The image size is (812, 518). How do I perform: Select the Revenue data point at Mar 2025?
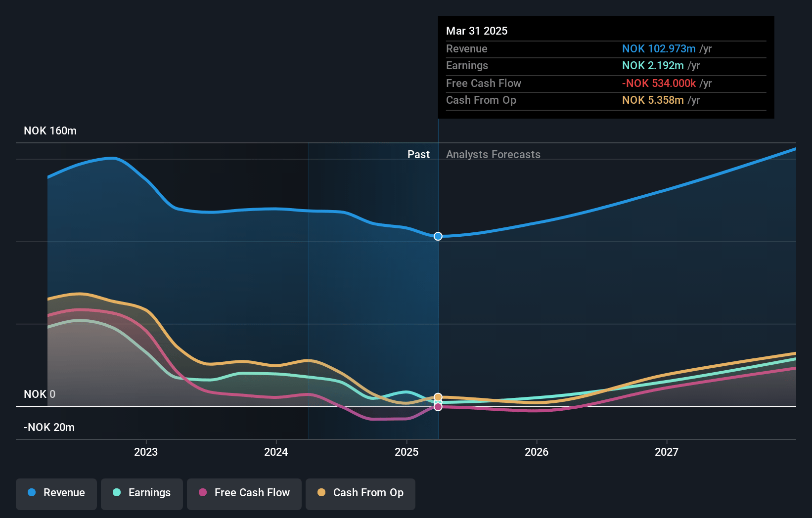[x=438, y=236]
